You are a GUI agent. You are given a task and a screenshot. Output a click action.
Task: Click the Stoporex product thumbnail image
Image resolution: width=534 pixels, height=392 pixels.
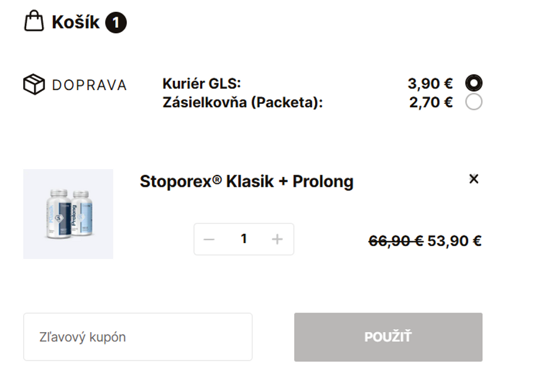68,214
